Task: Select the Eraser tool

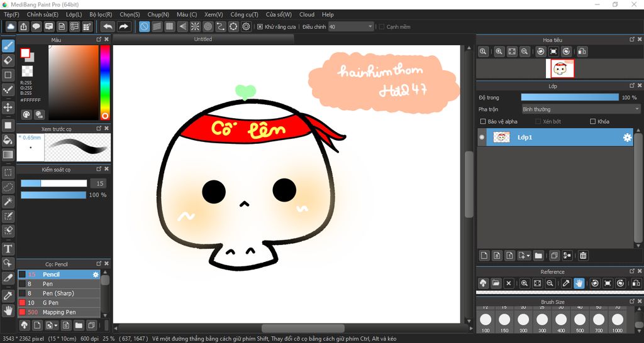Action: [x=8, y=61]
